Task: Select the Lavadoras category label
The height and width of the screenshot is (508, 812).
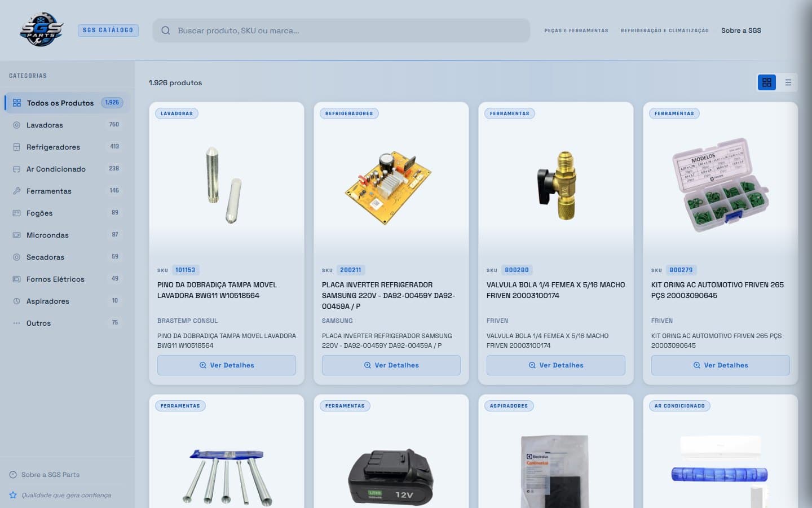Action: click(45, 125)
